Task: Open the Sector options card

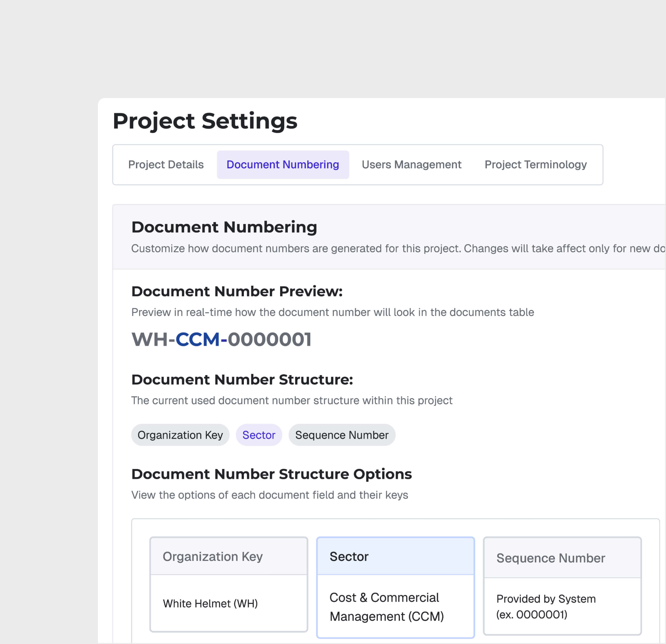Action: click(x=395, y=584)
